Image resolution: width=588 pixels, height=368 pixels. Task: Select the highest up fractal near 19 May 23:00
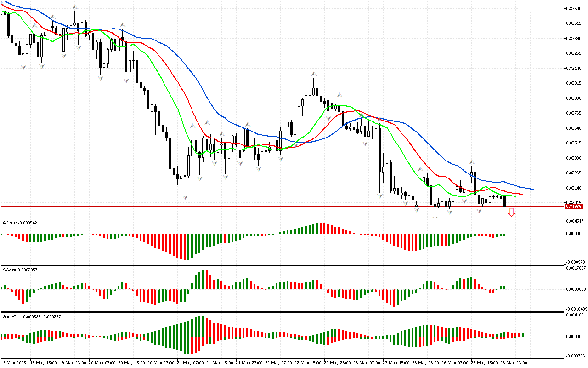[x=75, y=7]
